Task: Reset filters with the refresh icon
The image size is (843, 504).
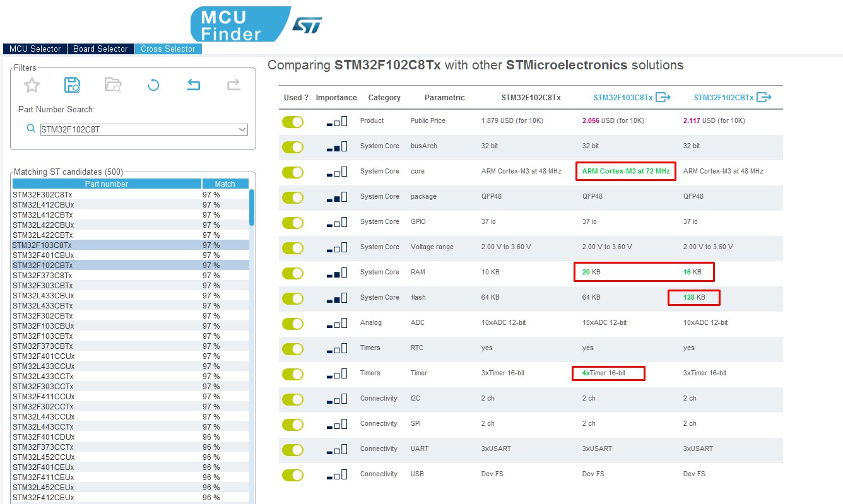Action: point(153,85)
